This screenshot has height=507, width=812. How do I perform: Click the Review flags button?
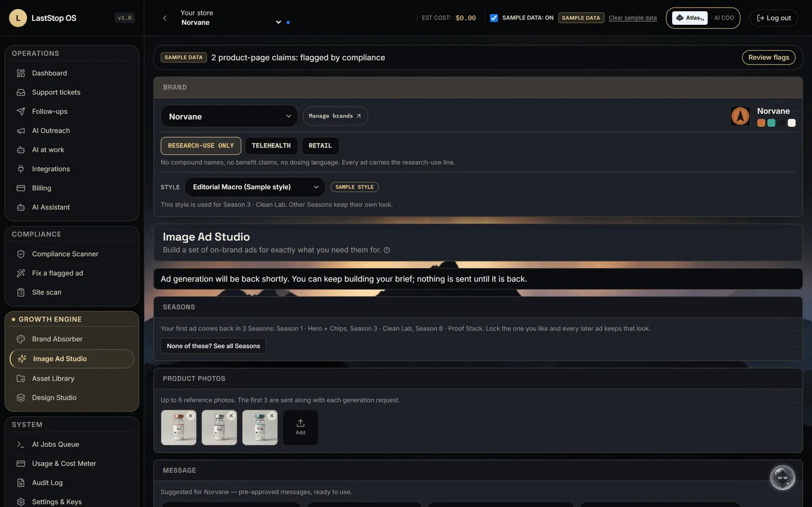tap(768, 57)
